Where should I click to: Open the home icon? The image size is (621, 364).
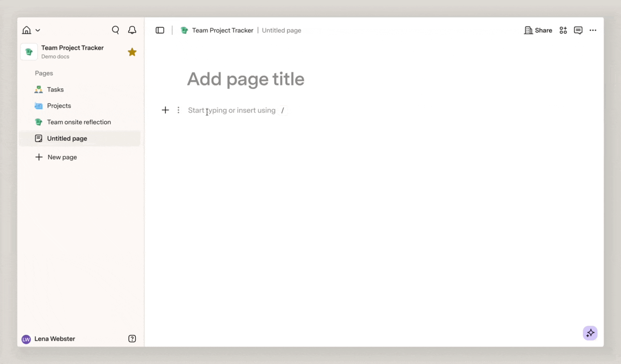point(26,30)
